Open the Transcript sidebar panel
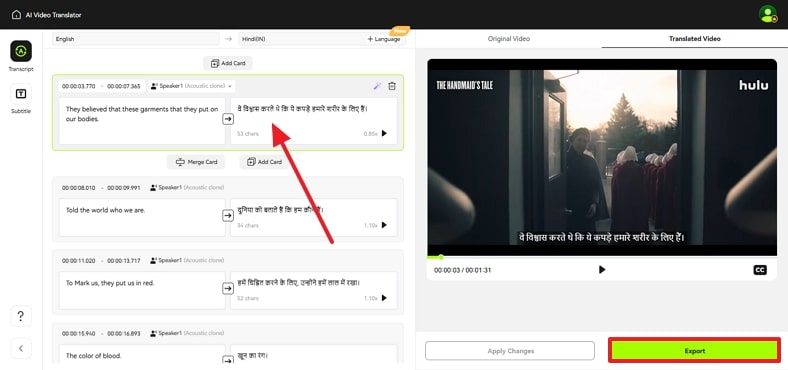 [x=21, y=56]
